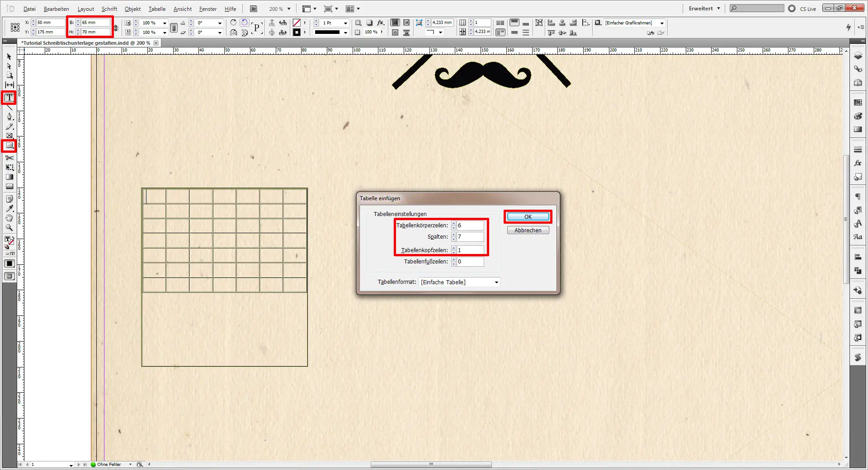Open the Erweitert workspace dropdown

(x=703, y=9)
